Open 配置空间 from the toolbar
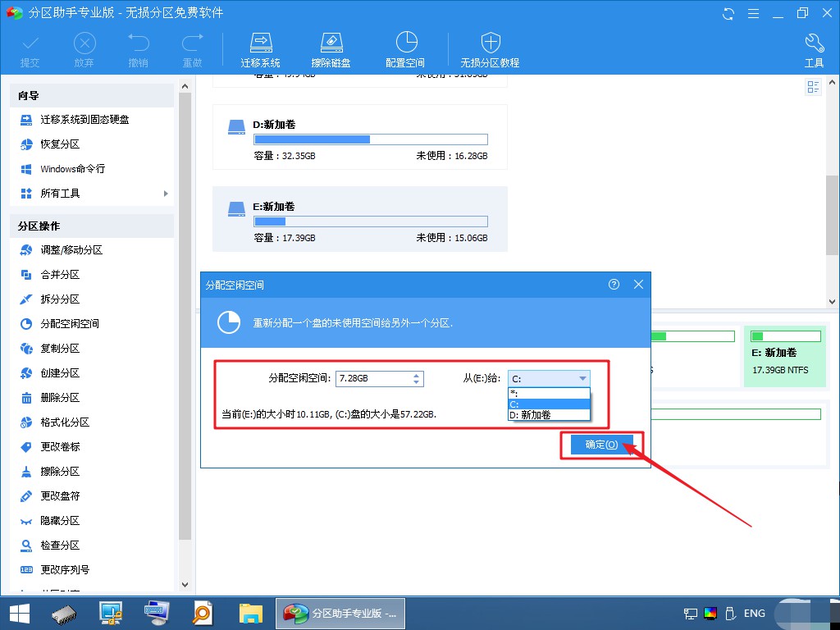 coord(405,50)
